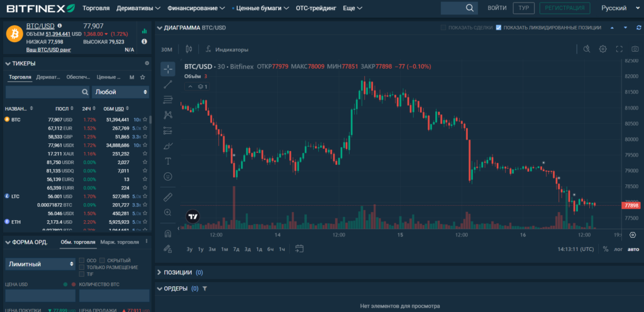Open tickers panel settings gear
The height and width of the screenshot is (312, 644).
tap(147, 64)
